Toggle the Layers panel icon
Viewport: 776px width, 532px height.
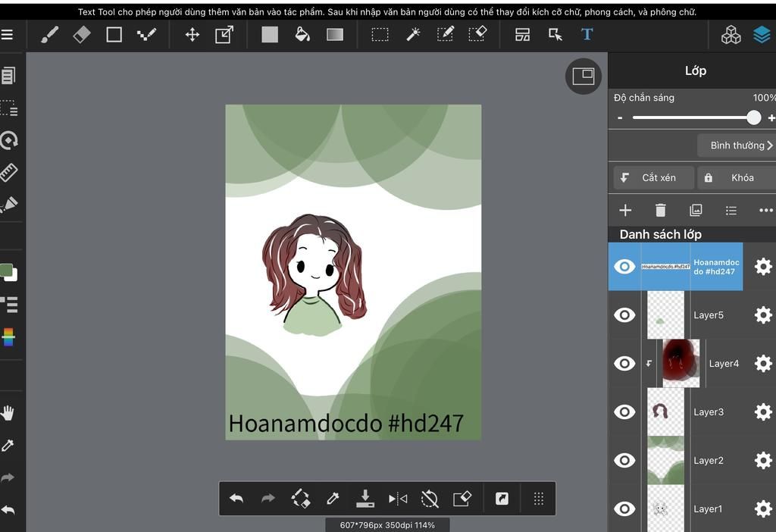[762, 35]
